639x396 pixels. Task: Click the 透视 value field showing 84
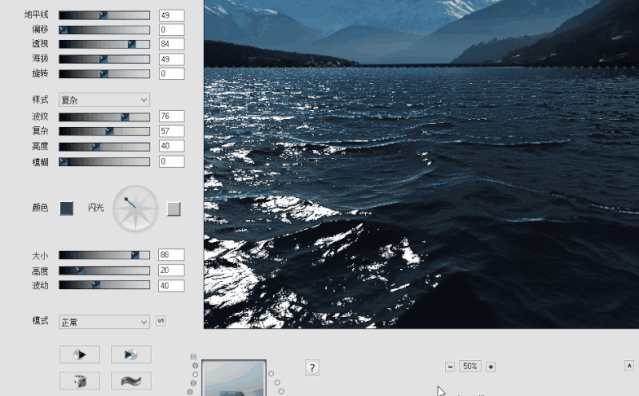click(x=172, y=44)
